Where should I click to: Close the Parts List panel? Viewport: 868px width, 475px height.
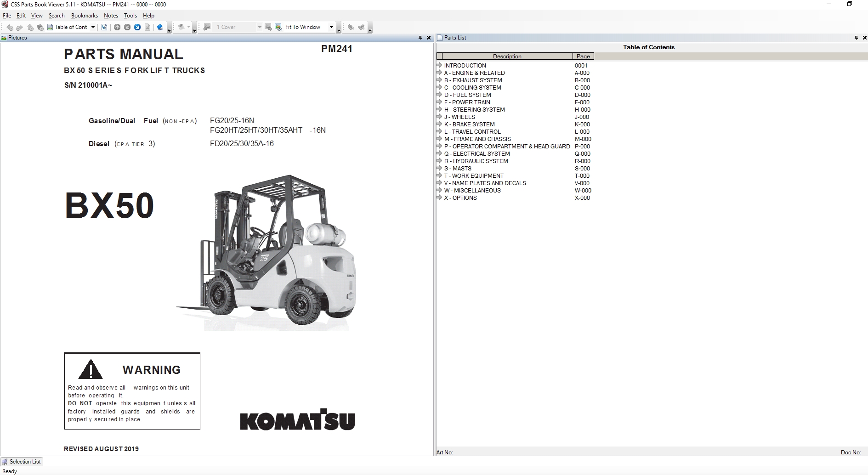[865, 38]
